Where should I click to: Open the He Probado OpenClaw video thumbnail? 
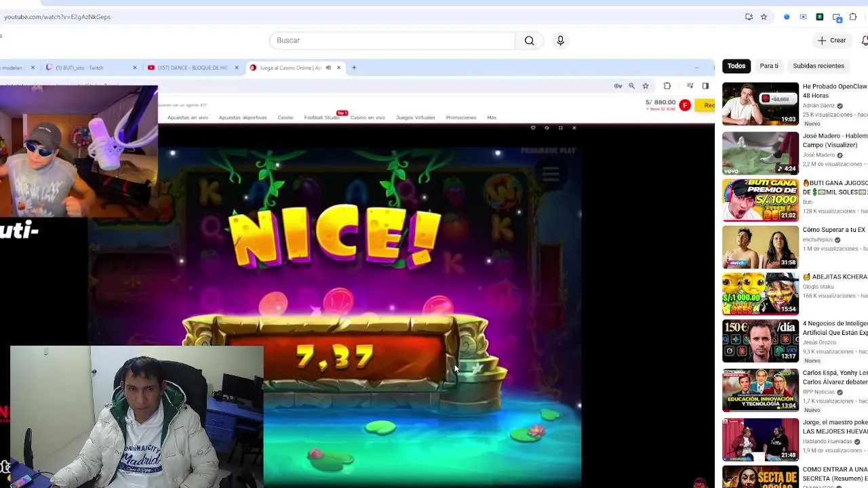(x=760, y=104)
